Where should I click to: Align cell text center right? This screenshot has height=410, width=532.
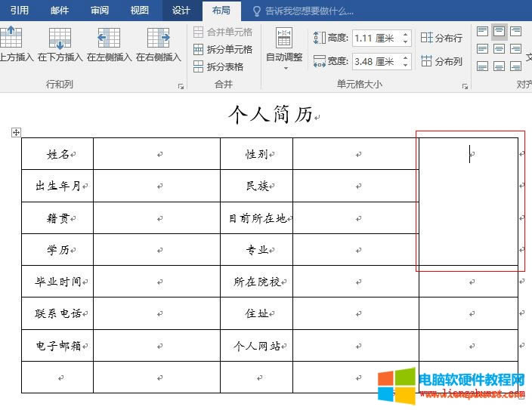coord(515,48)
